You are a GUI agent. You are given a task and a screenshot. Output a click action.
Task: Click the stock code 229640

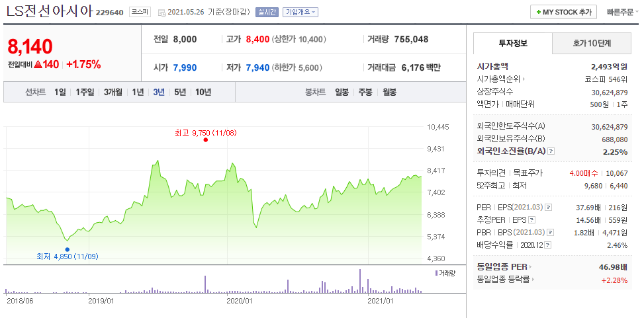click(110, 13)
